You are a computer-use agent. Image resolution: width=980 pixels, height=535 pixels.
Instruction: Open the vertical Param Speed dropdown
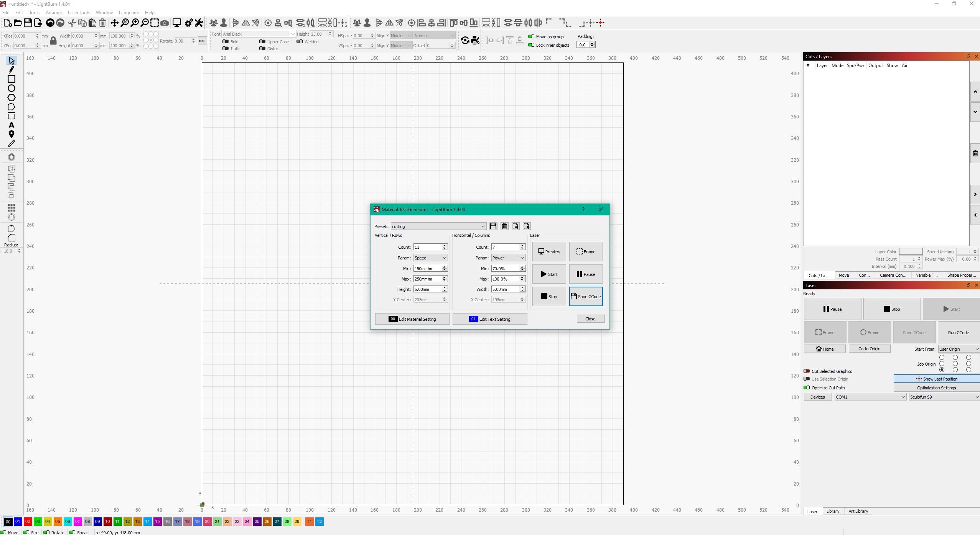pyautogui.click(x=430, y=258)
